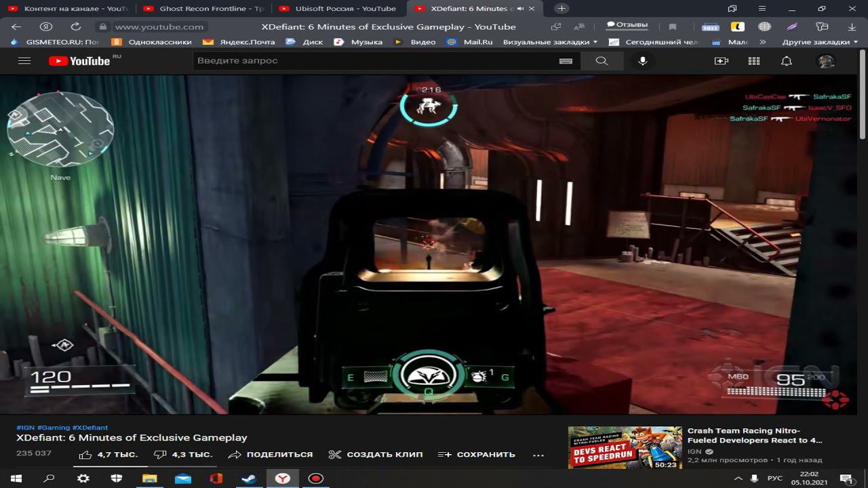
Task: Click the СОХРАНИТЬ save button
Action: coord(476,454)
